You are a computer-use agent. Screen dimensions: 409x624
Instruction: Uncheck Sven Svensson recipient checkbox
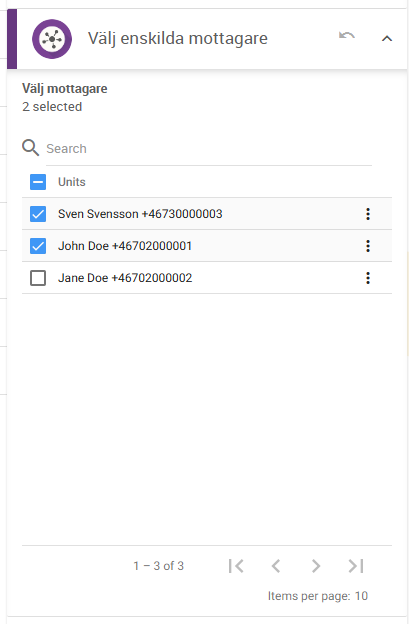[38, 214]
